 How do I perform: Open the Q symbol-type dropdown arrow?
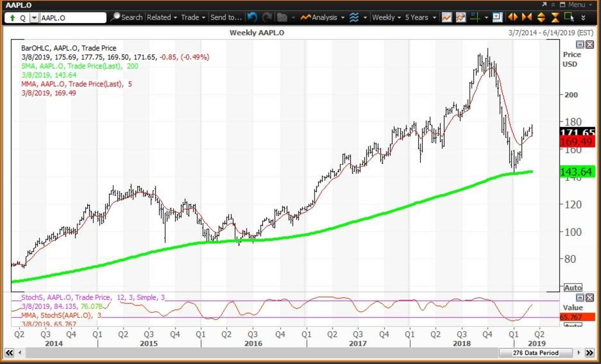point(34,18)
